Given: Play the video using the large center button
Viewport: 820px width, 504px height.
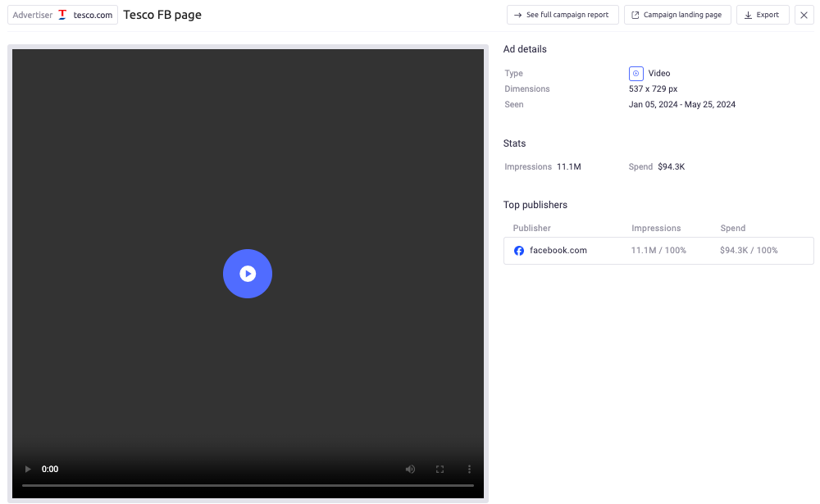Looking at the screenshot, I should (248, 274).
